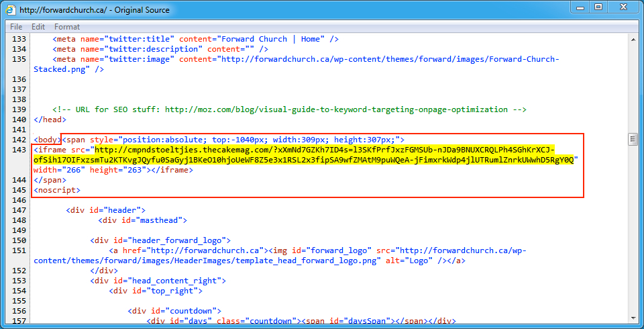Click the div id="head_content_right" line

click(x=158, y=281)
